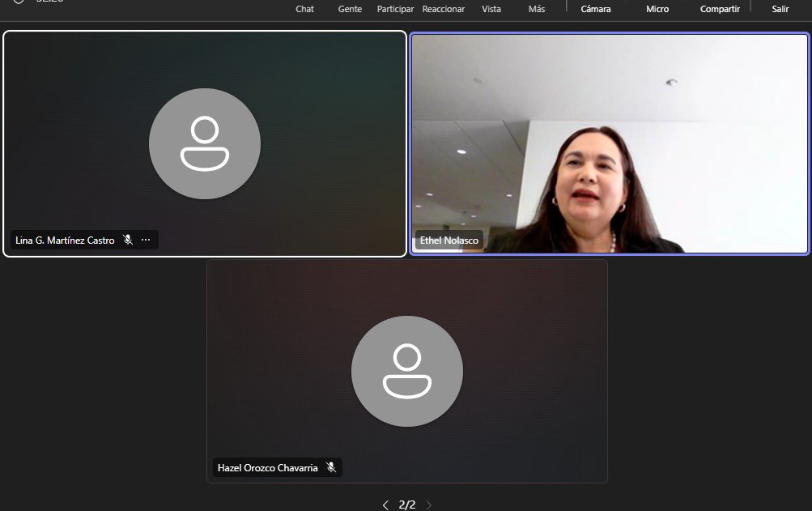Click Salir to leave meeting
The image size is (812, 511).
780,9
